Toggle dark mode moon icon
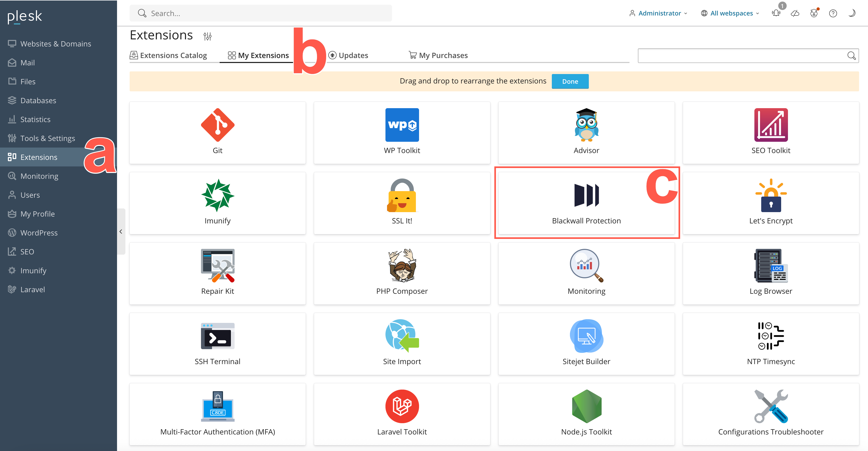 pos(851,13)
